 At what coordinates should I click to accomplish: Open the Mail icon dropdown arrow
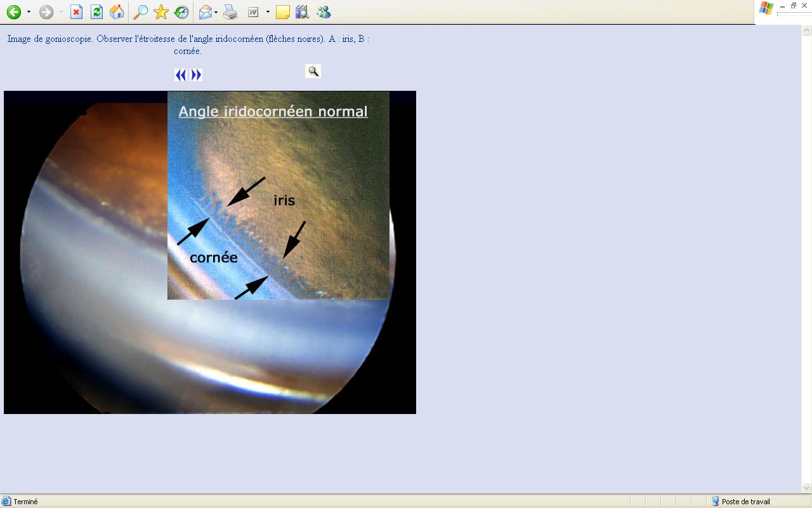(216, 12)
